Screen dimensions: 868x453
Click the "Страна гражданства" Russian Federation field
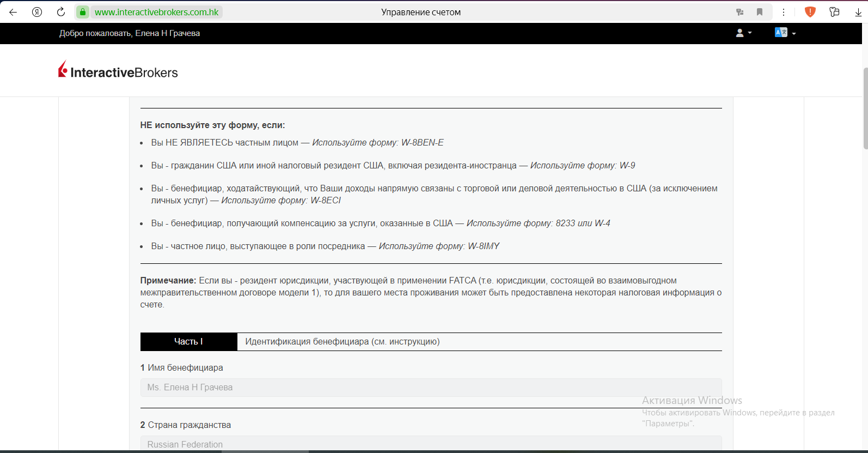click(431, 444)
